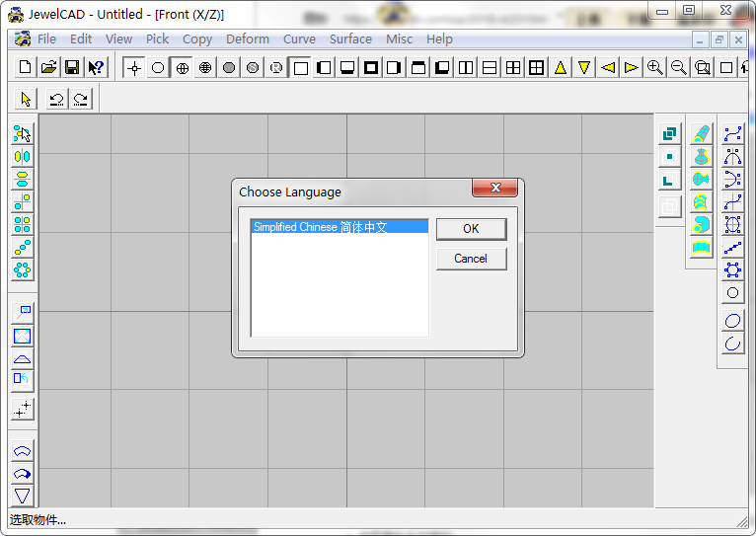Select the crosshair view mode icon

[134, 68]
